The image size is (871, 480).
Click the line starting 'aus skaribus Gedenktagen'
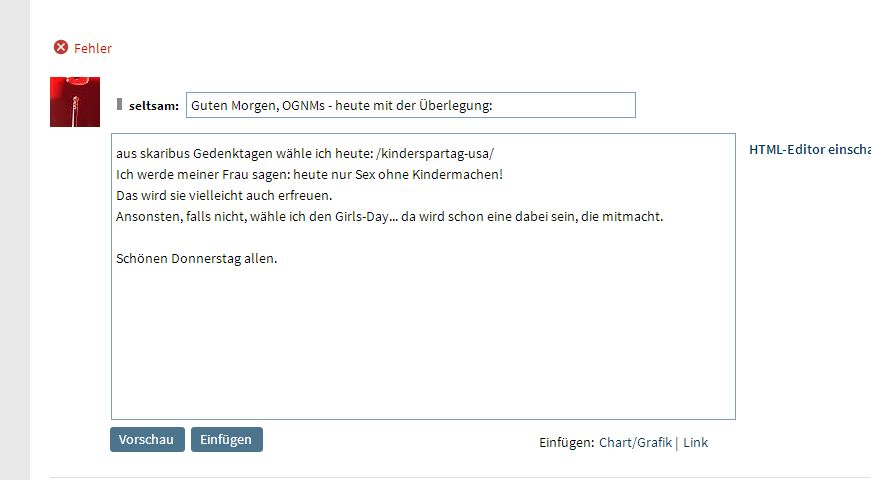(x=305, y=153)
